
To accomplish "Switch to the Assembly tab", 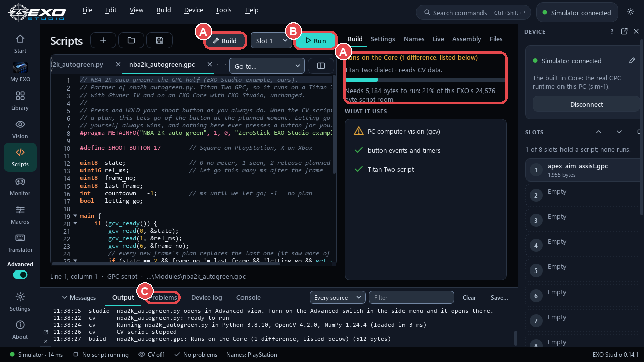I will pyautogui.click(x=467, y=39).
